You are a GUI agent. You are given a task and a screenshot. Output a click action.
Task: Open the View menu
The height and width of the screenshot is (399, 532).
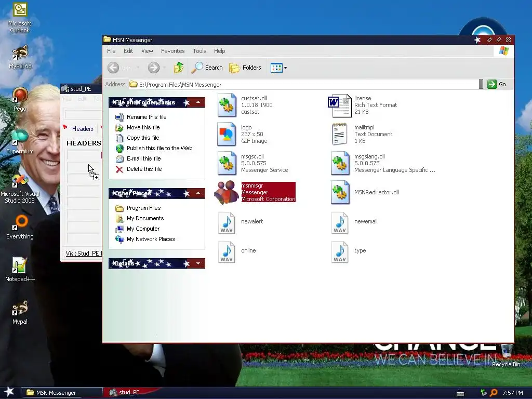click(147, 51)
